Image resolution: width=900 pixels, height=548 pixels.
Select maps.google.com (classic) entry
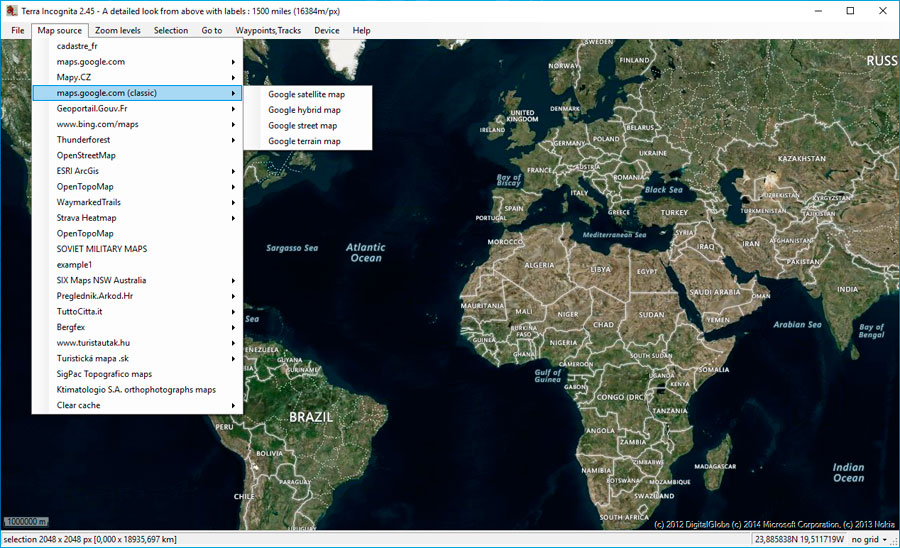coord(137,93)
